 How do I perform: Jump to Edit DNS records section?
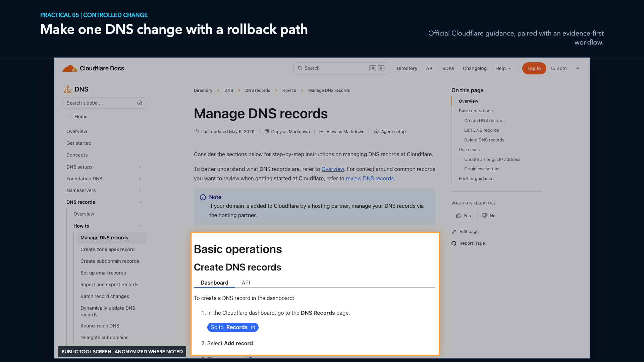(x=481, y=130)
